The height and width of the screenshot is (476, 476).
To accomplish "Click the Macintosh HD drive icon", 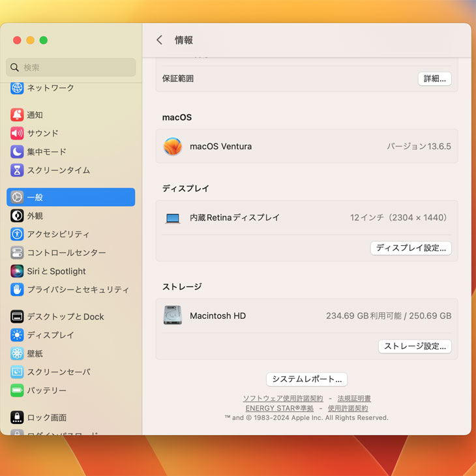I will click(173, 316).
